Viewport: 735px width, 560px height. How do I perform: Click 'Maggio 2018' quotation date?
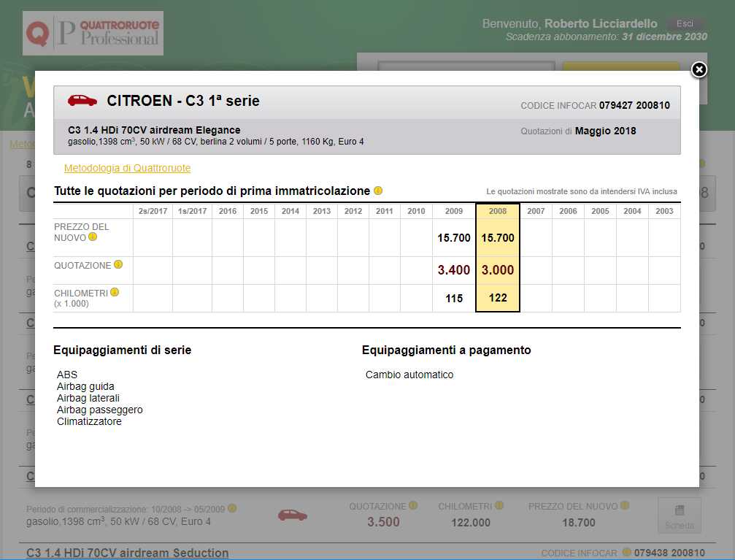click(x=605, y=131)
